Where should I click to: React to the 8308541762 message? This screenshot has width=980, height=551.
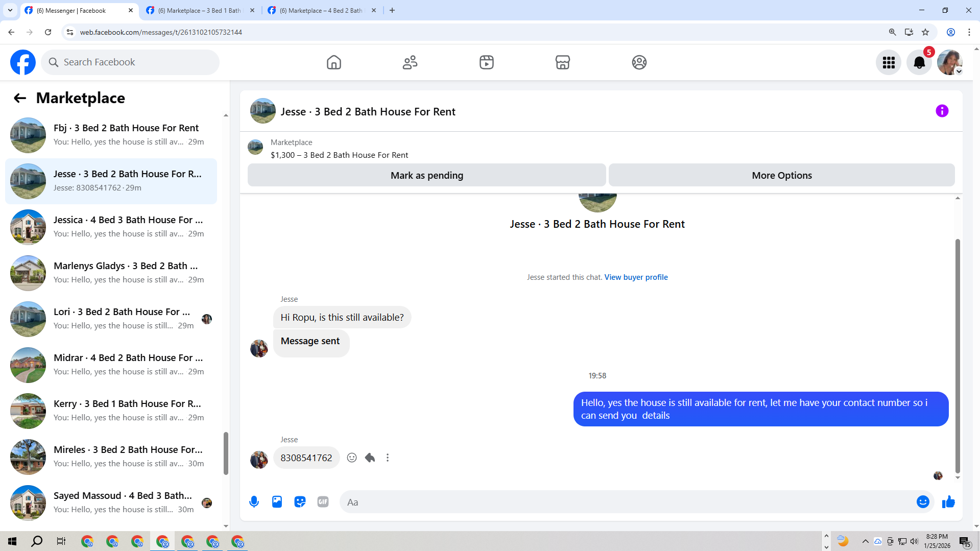click(x=352, y=458)
